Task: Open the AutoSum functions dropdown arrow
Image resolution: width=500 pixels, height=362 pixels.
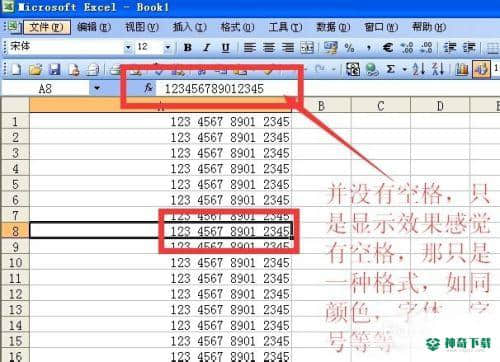Action: pyautogui.click(x=404, y=69)
